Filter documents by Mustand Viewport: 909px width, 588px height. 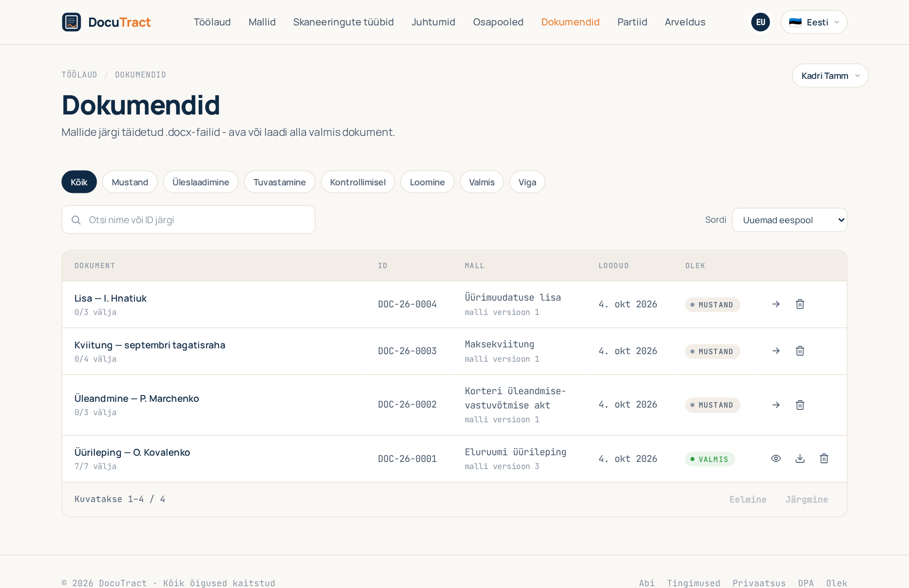tap(130, 182)
